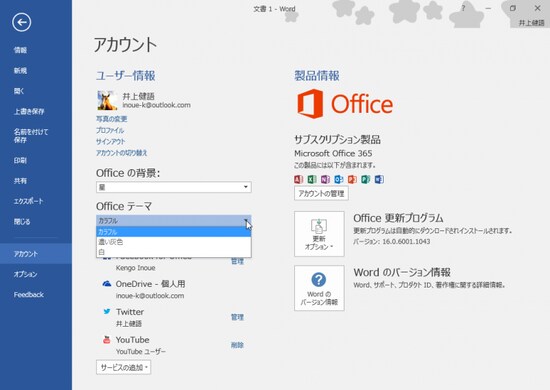Click the user profile photo thumbnail

coord(107,100)
